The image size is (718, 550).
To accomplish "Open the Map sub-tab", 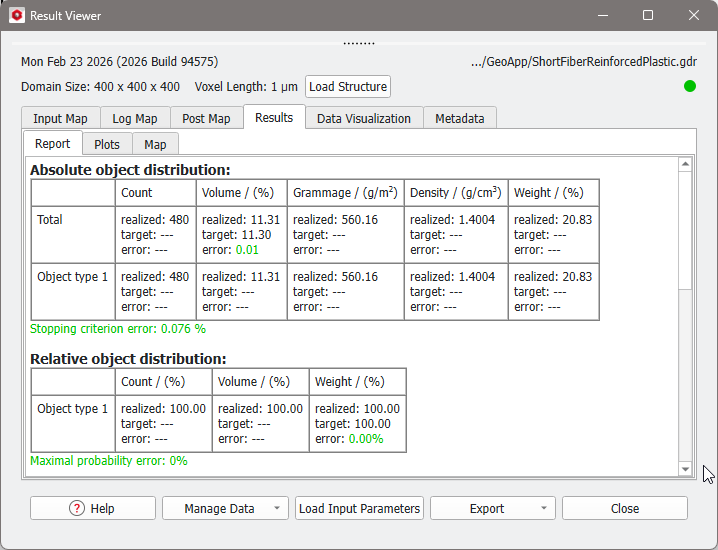I will [155, 144].
